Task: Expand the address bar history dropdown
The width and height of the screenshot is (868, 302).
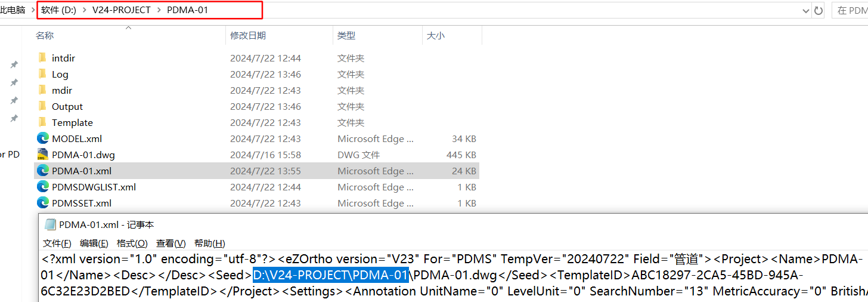Action: (805, 10)
